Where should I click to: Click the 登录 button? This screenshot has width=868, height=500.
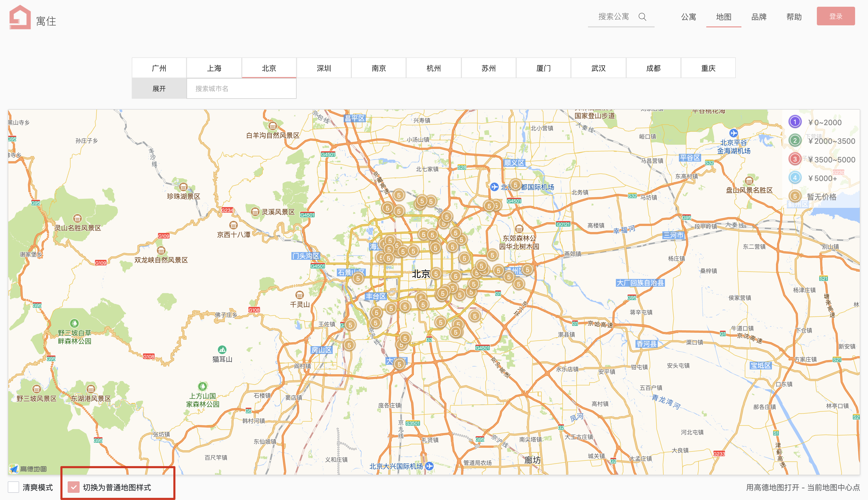coord(835,16)
